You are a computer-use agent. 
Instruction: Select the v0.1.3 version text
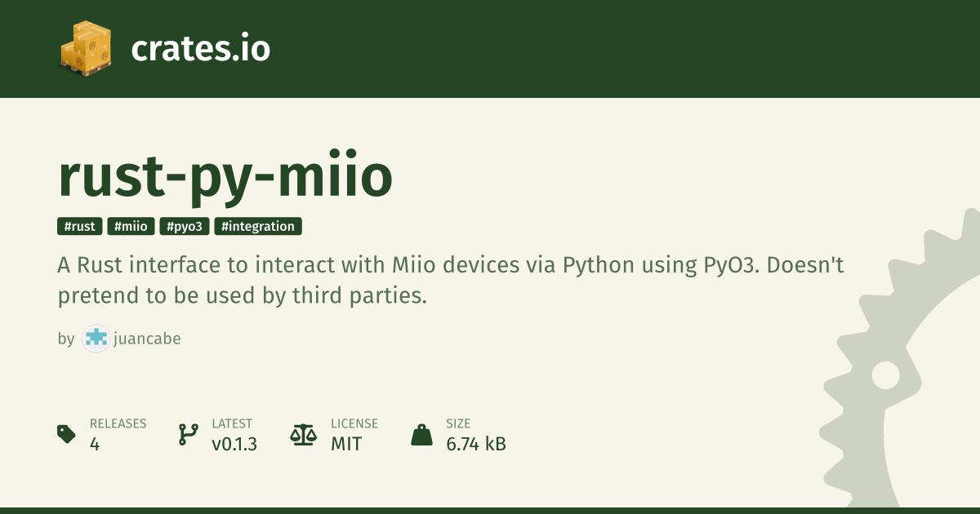[234, 445]
